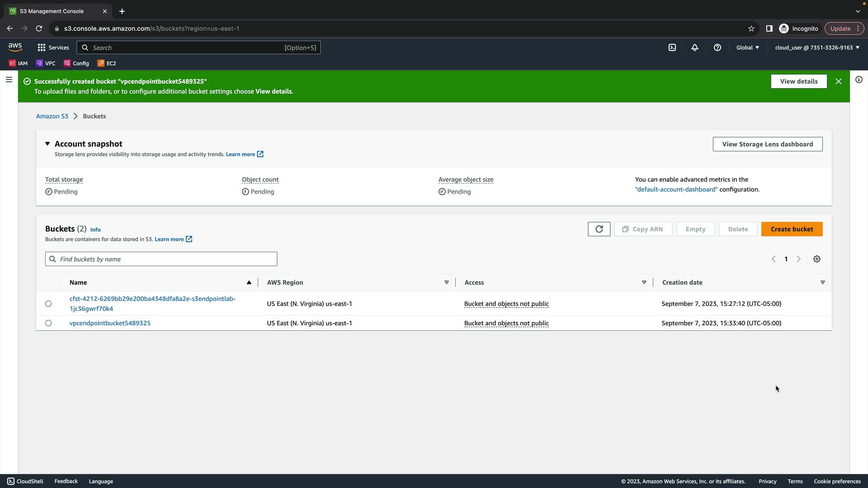Collapse the Account snapshot section
Viewport: 868px width, 488px height.
coord(47,144)
